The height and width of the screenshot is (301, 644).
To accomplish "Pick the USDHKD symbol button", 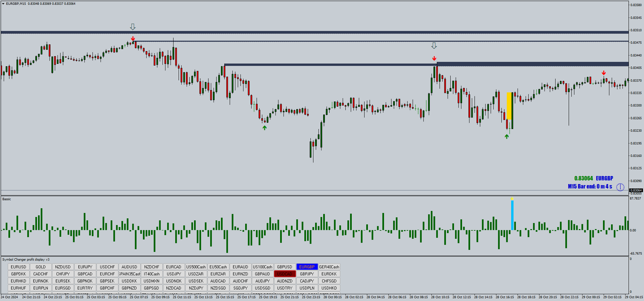I will 329,288.
